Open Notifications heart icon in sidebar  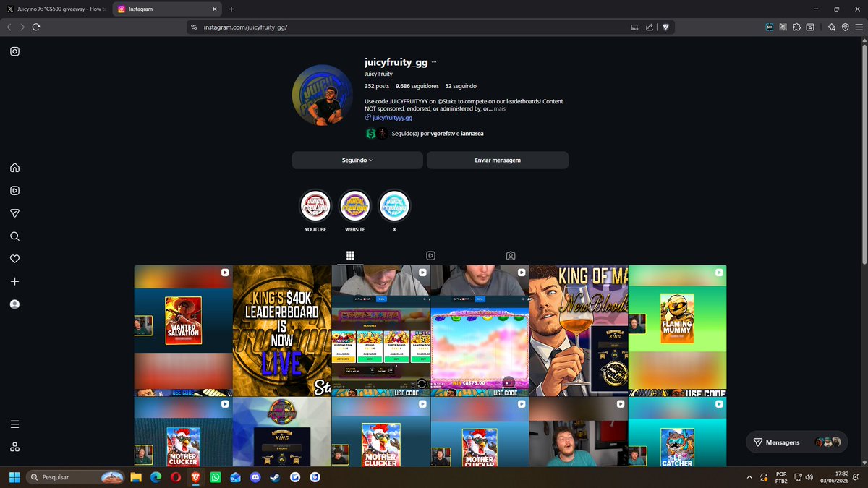click(x=14, y=259)
